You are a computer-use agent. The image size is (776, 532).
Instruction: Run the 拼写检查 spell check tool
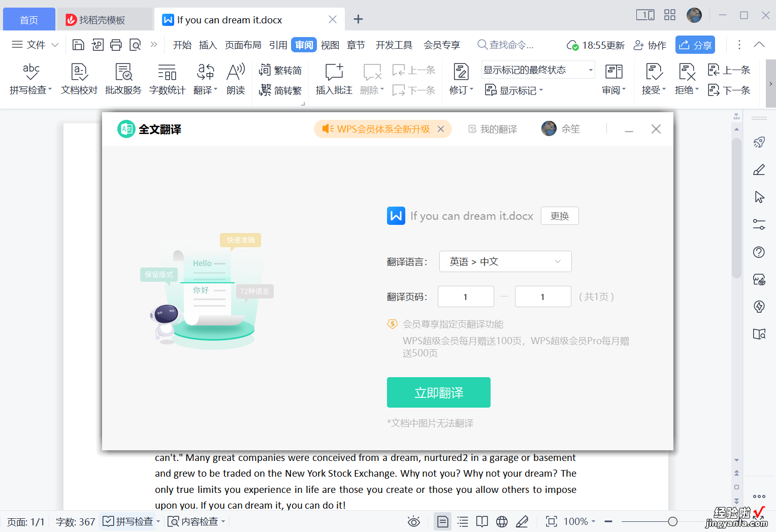point(30,79)
